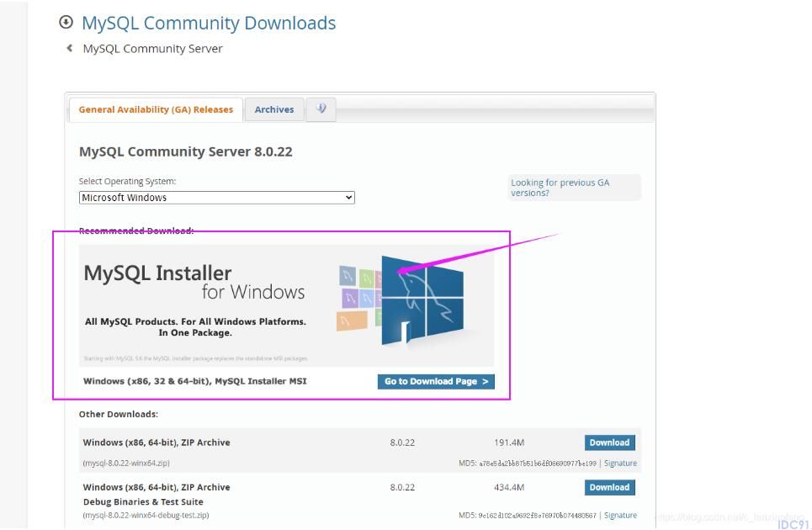Viewport: 812px width, 530px height.
Task: Open Signature link for the debug-test ZIP
Action: tap(620, 516)
